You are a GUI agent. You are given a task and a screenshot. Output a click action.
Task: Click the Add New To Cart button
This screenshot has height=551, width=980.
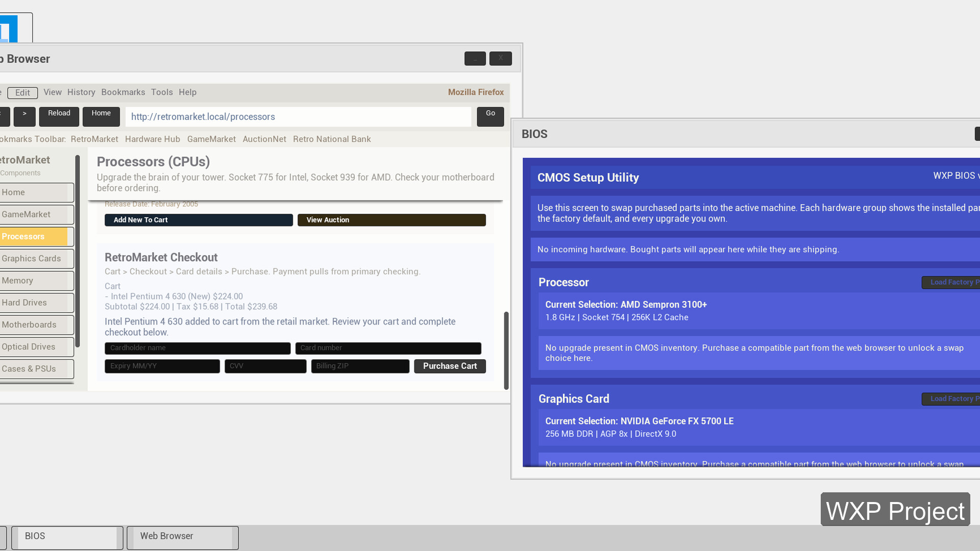(x=199, y=220)
